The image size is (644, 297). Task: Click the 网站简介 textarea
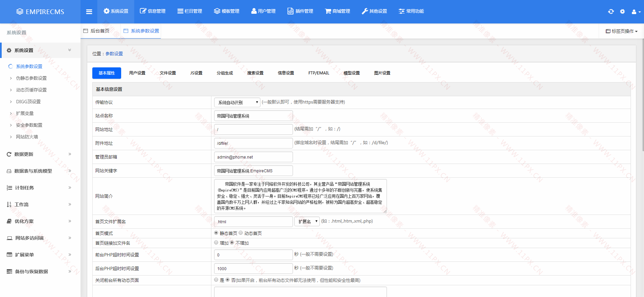pyautogui.click(x=300, y=196)
